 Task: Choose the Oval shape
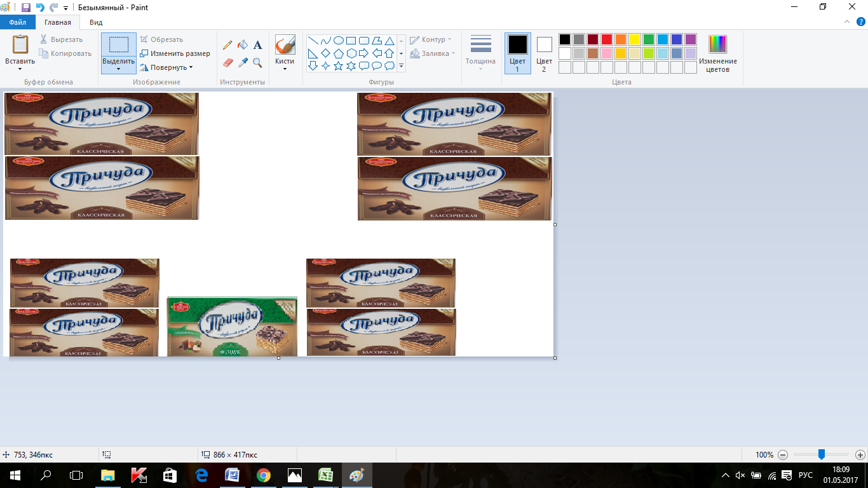coord(339,41)
